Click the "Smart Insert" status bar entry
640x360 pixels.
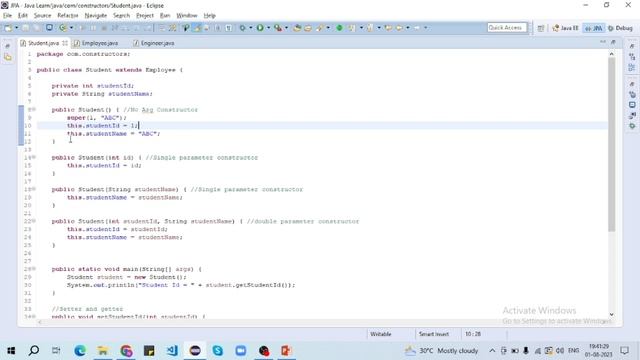pyautogui.click(x=434, y=334)
